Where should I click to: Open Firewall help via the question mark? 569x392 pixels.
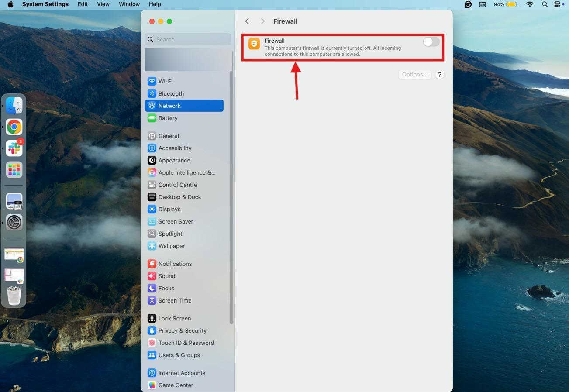pos(439,74)
